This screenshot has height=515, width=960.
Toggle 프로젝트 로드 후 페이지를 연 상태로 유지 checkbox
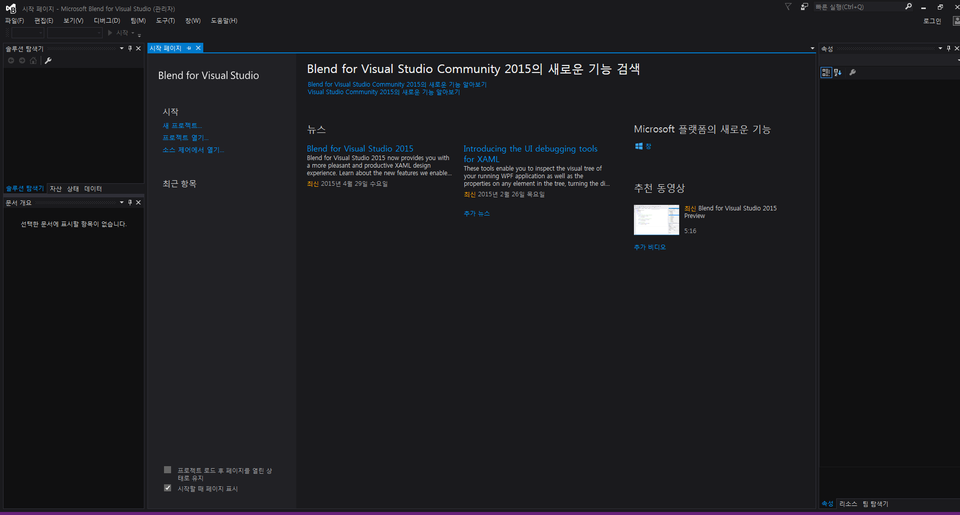tap(167, 470)
